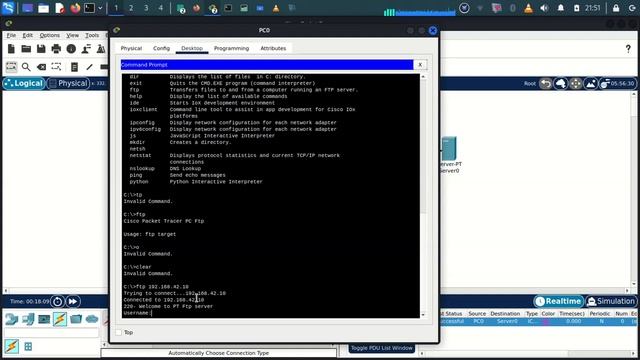
Task: Close the Command Prompt with the X button
Action: tap(420, 65)
